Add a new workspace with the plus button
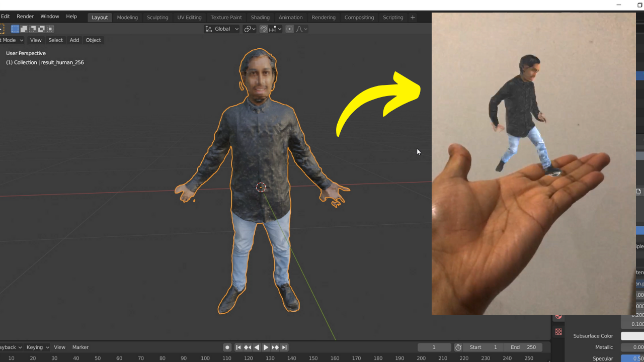This screenshot has width=644, height=362. tap(413, 17)
